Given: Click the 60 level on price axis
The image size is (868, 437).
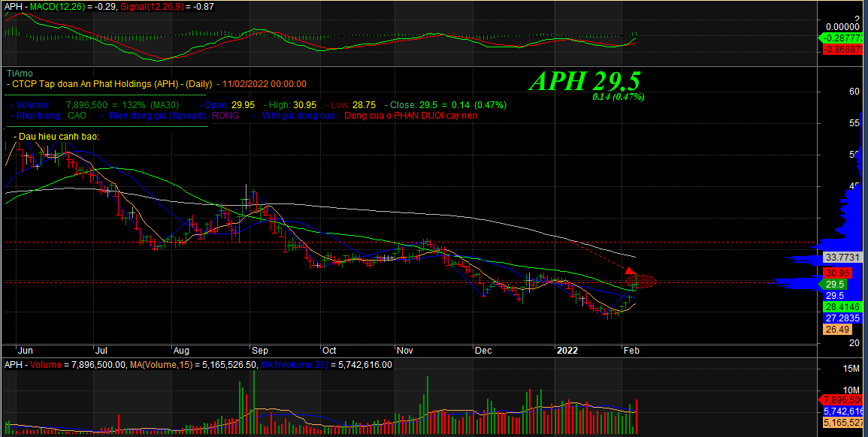Looking at the screenshot, I should point(854,92).
